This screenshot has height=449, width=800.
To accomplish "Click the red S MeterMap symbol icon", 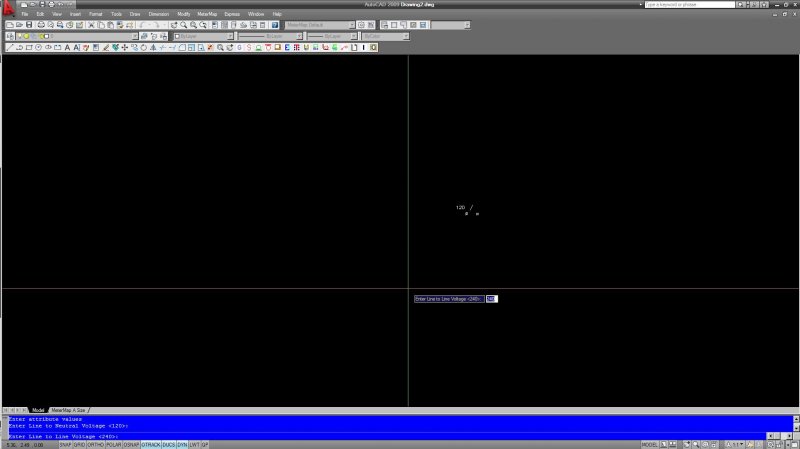I will click(249, 47).
